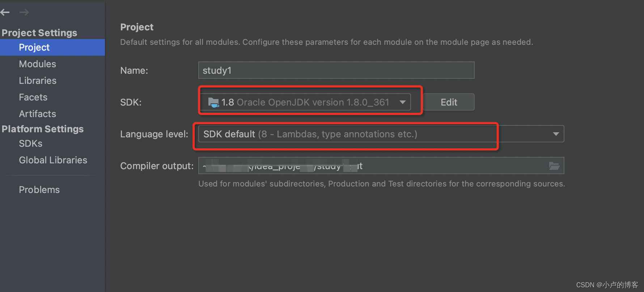The width and height of the screenshot is (644, 292).
Task: Click the Edit button next to SDK
Action: [x=449, y=102]
